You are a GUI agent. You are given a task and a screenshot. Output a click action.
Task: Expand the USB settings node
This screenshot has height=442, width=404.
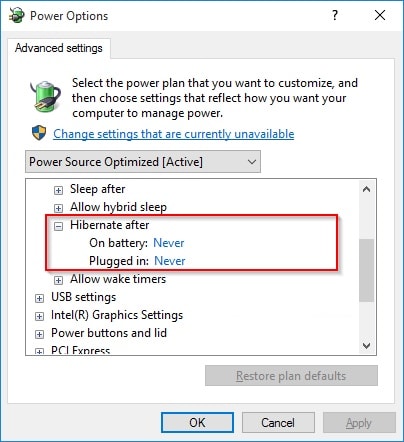pyautogui.click(x=39, y=298)
